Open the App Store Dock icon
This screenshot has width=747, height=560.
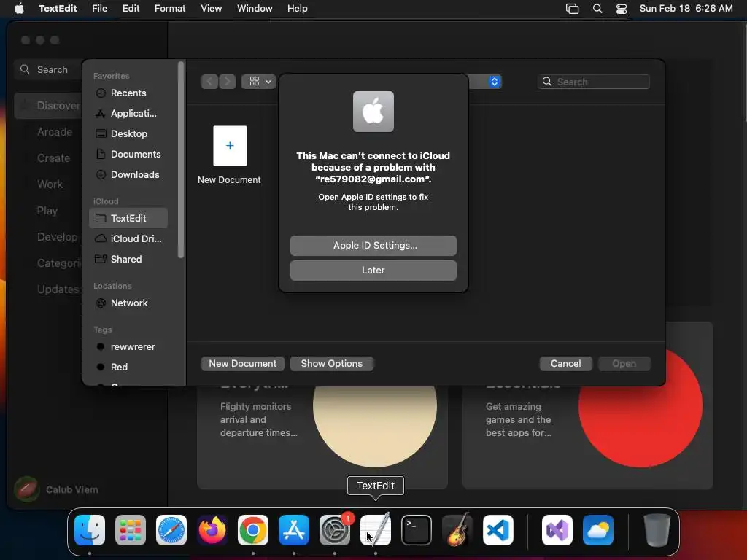tap(294, 530)
